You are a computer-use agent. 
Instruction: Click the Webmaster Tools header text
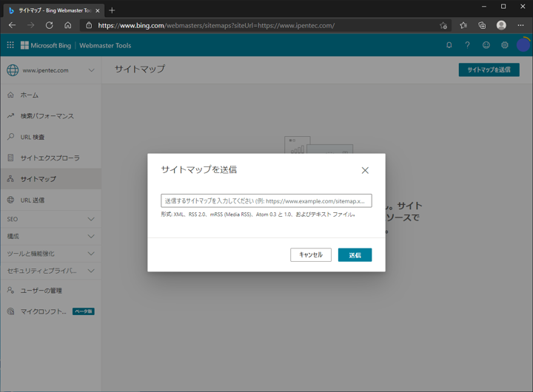[105, 46]
